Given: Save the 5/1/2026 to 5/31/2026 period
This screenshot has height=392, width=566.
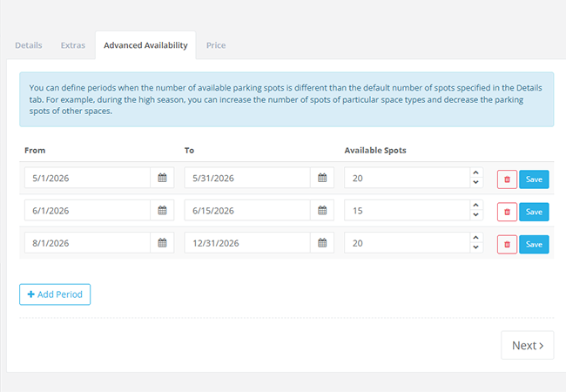Looking at the screenshot, I should click(534, 179).
